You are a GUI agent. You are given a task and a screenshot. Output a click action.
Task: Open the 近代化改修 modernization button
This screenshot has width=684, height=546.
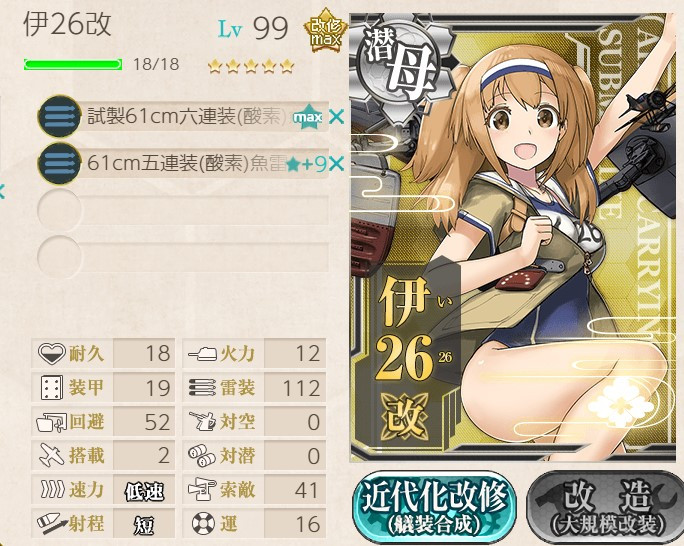coord(434,507)
